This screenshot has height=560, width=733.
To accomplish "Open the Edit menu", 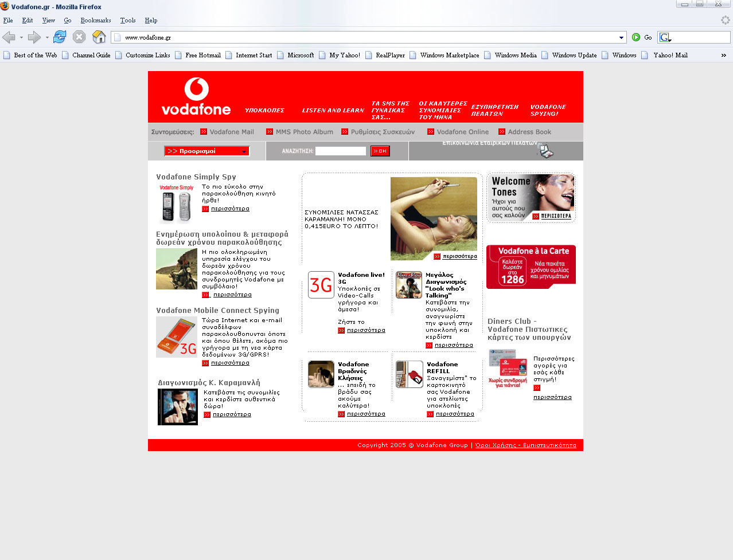I will click(x=28, y=20).
